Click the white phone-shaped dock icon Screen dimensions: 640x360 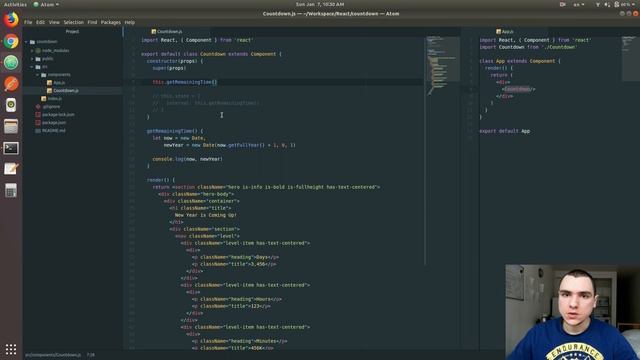coord(11,105)
